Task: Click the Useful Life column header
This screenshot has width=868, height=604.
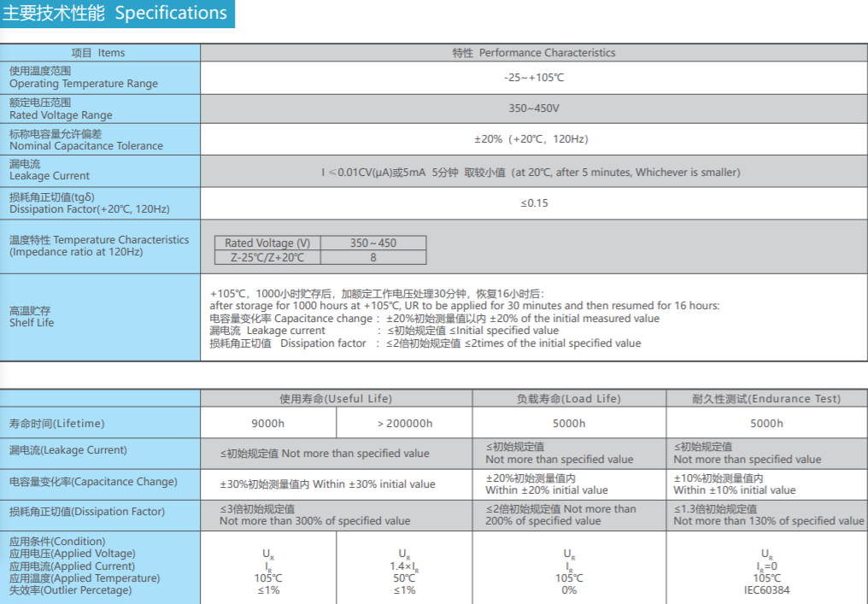Action: [336, 398]
